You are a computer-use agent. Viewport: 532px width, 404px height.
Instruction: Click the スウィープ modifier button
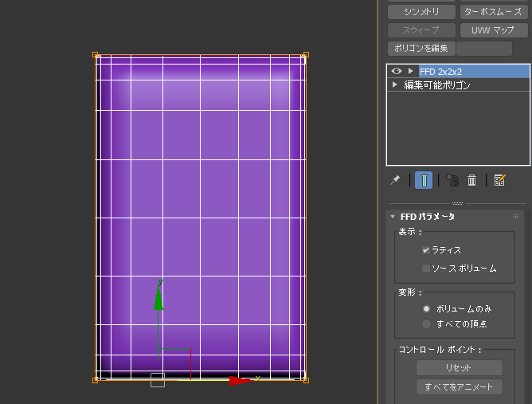pyautogui.click(x=421, y=30)
